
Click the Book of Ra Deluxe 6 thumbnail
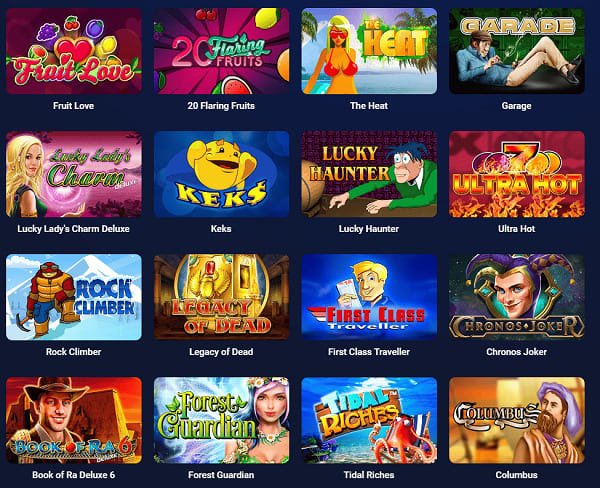pyautogui.click(x=74, y=420)
